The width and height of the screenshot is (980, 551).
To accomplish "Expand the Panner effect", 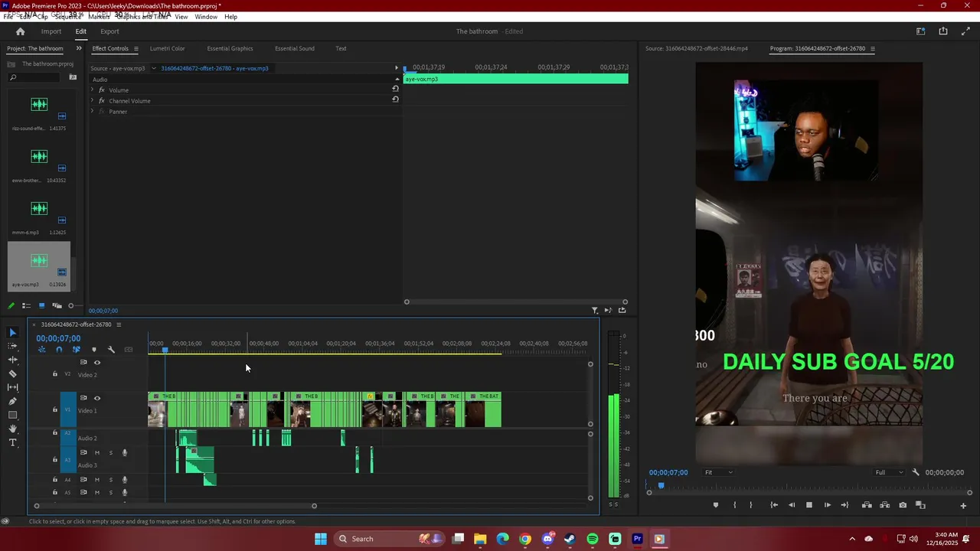I will coord(92,111).
